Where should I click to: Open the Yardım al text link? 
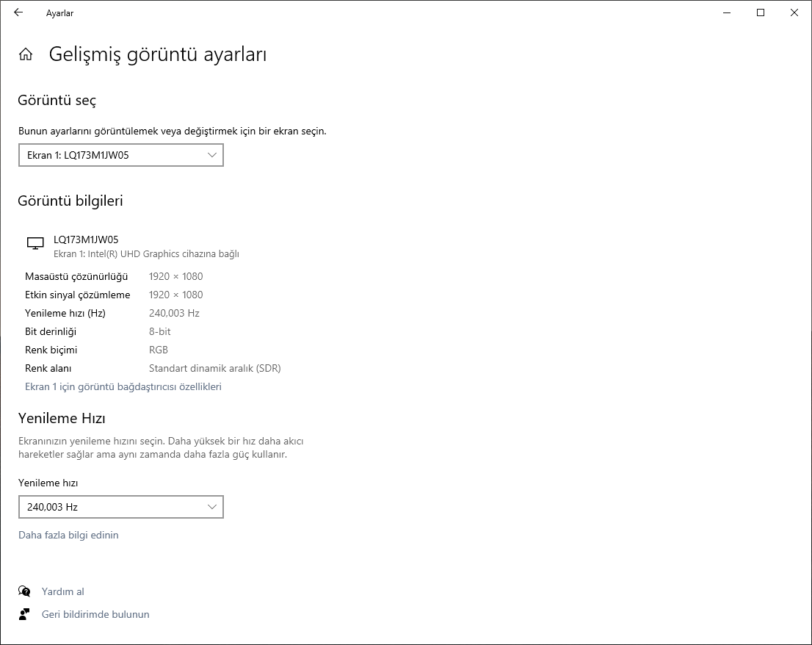pos(63,591)
